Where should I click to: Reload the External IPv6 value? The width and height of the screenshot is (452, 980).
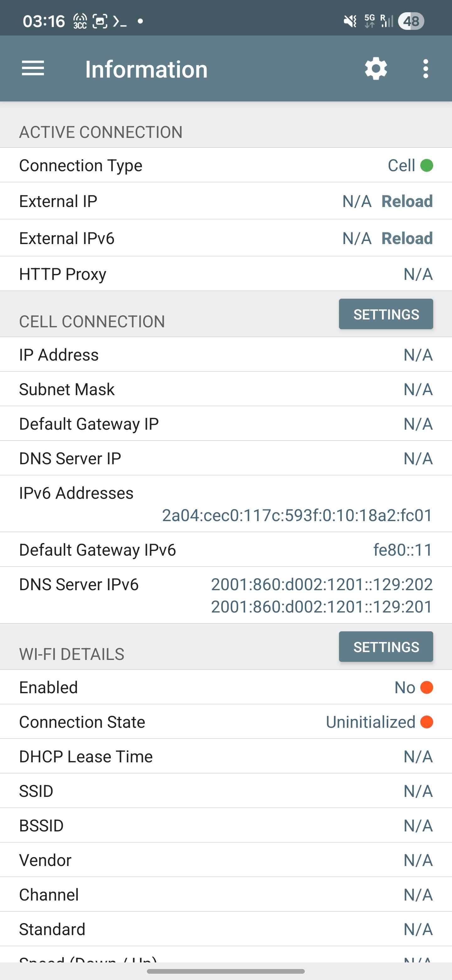coord(407,238)
